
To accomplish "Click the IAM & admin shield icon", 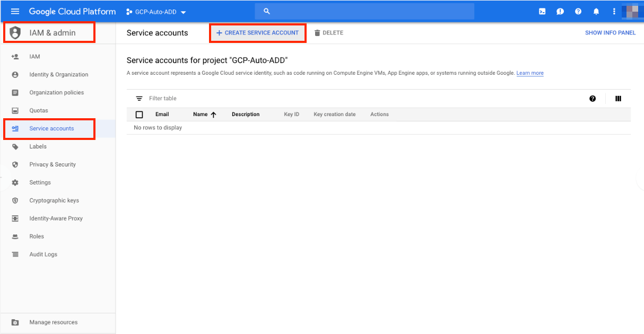I will coord(15,32).
